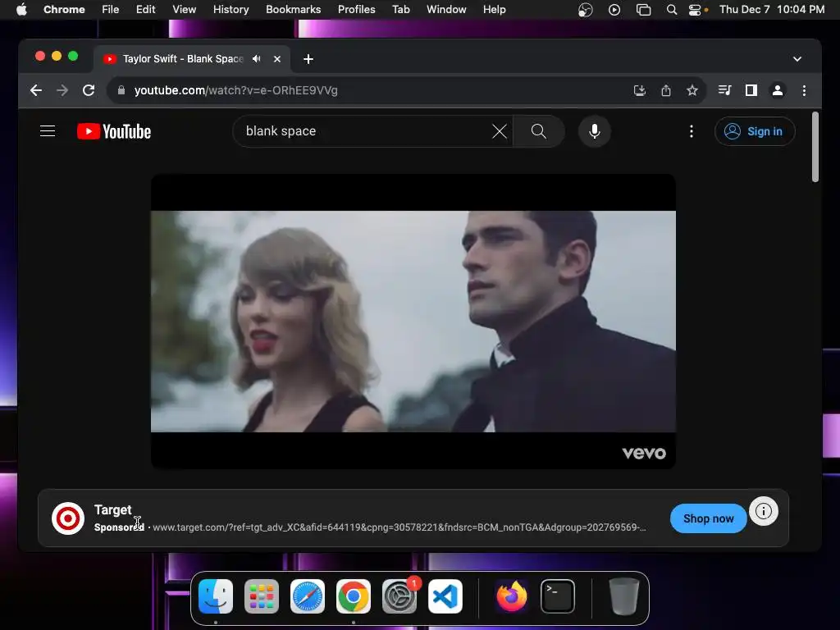Click the Sign in button
The width and height of the screenshot is (840, 630).
pos(755,131)
